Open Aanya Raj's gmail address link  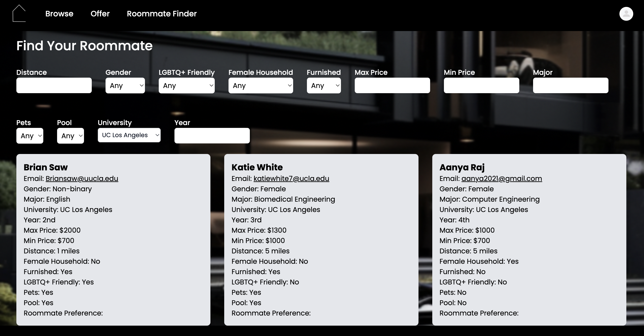pos(501,179)
